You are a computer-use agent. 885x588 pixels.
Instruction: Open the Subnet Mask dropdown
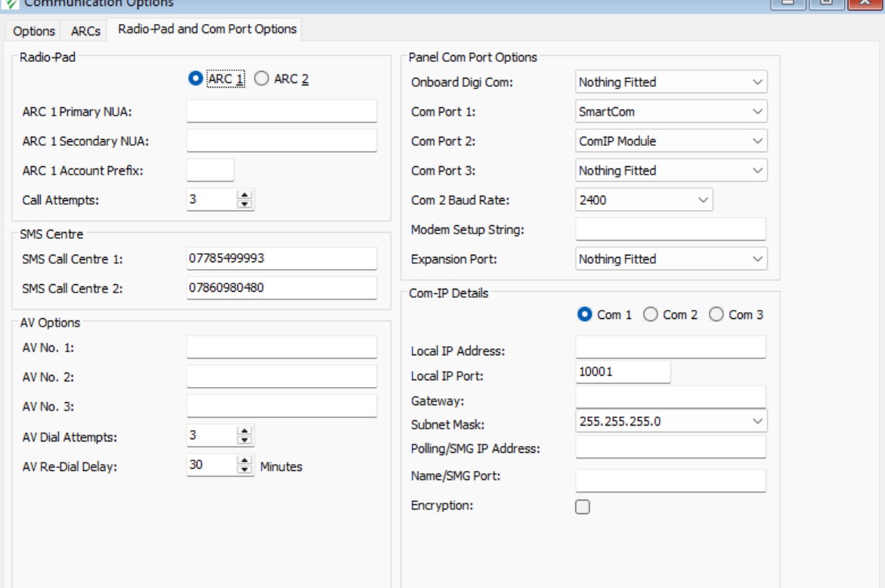tap(758, 422)
